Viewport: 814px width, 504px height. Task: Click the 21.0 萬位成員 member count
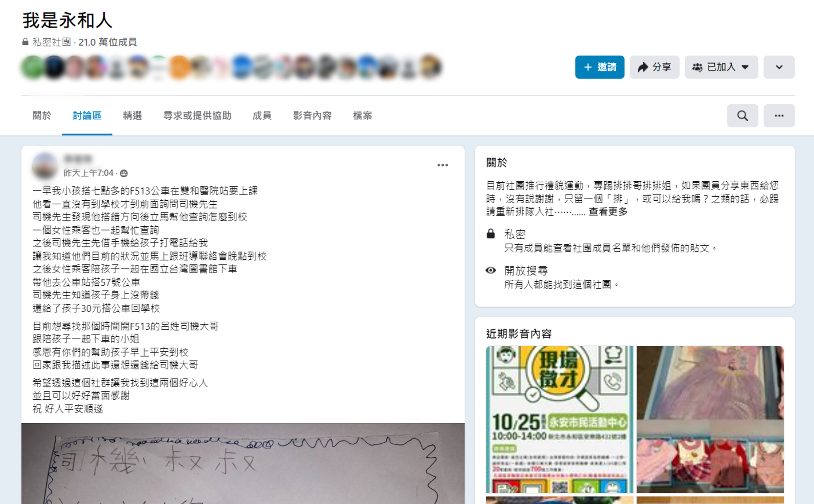tap(108, 42)
